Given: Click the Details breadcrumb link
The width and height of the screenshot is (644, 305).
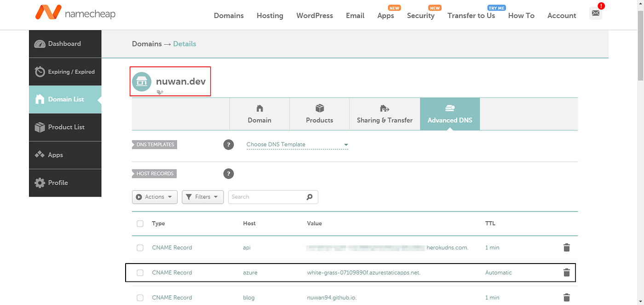Looking at the screenshot, I should tap(184, 44).
